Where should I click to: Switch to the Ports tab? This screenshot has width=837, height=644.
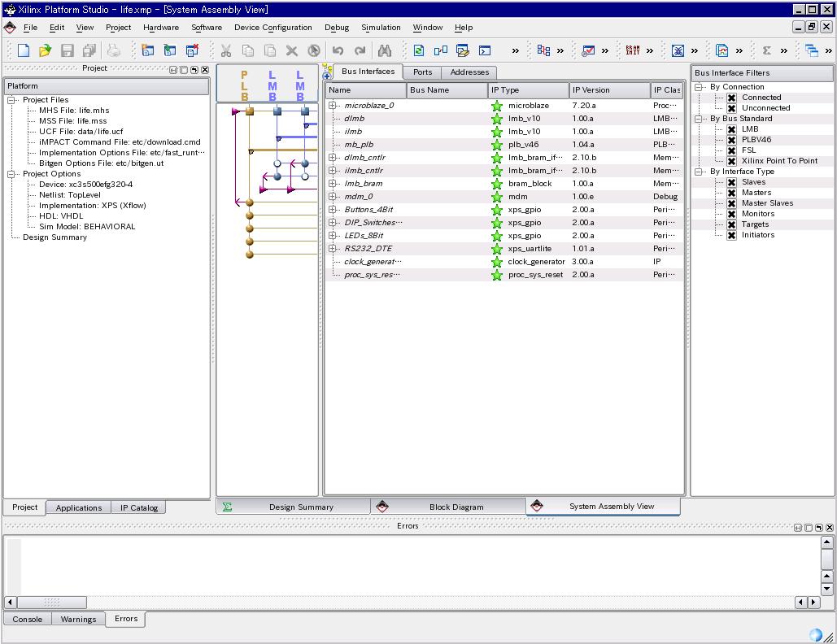(422, 72)
